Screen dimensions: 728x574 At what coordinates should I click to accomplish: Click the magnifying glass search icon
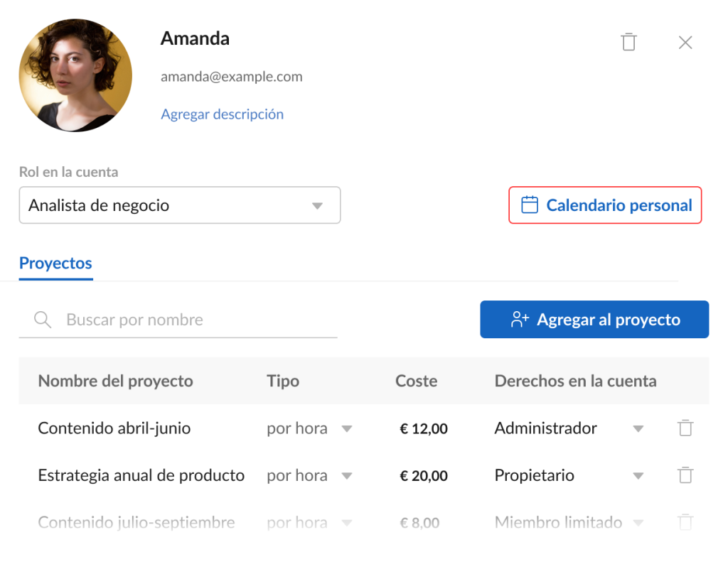[x=43, y=320]
